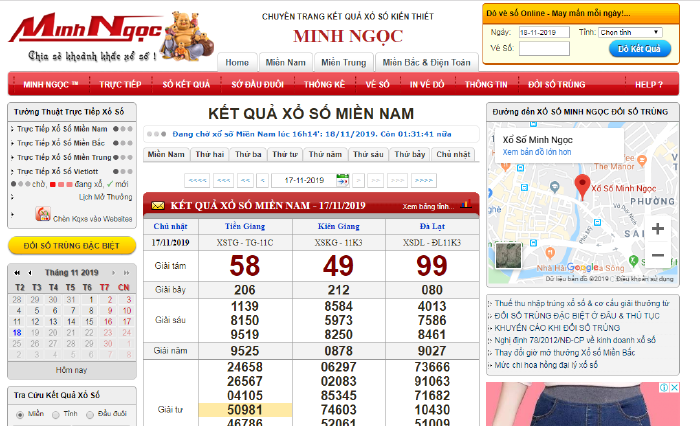Image resolution: width=700 pixels, height=426 pixels.
Task: Open IN VÉ DÒ menu
Action: tap(427, 84)
